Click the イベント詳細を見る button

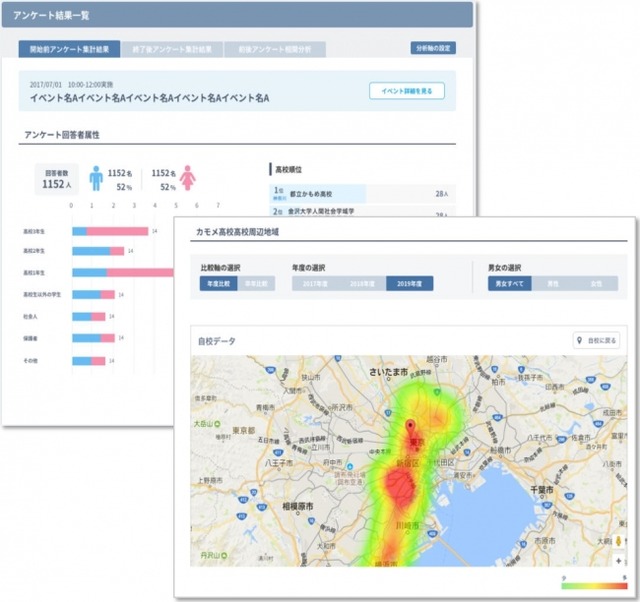pos(406,91)
